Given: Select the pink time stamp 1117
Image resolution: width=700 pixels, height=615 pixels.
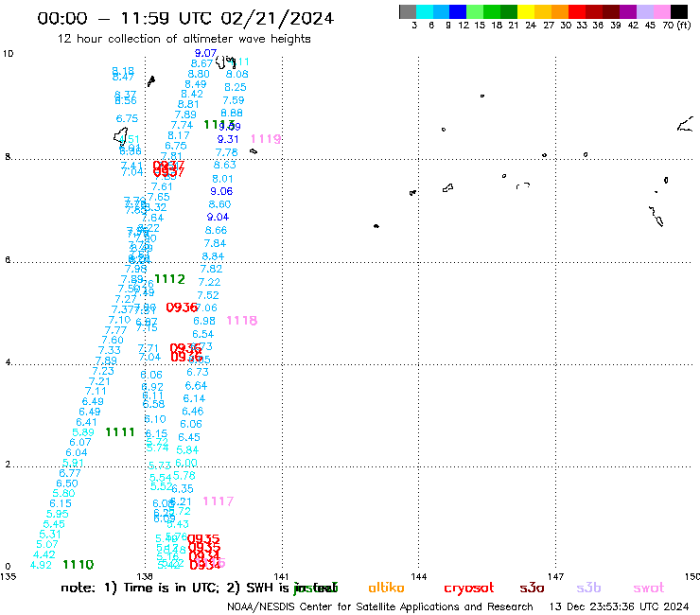Looking at the screenshot, I should 218,501.
